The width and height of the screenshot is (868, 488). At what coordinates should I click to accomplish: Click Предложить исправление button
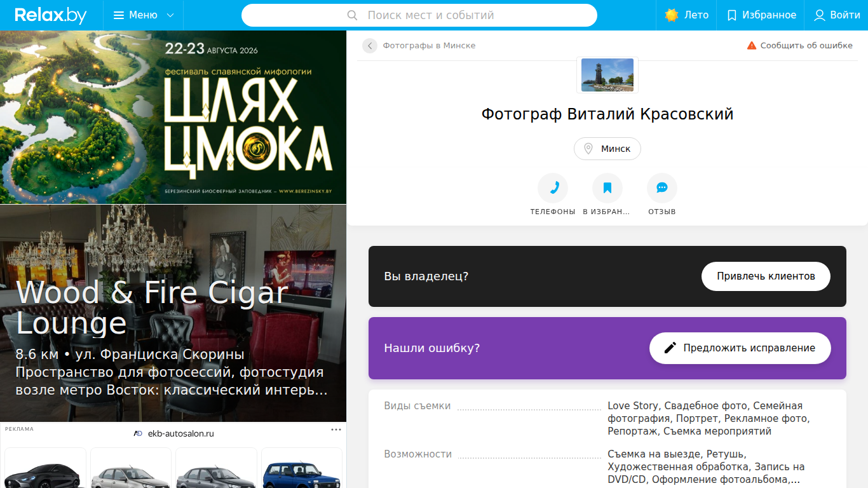click(740, 348)
